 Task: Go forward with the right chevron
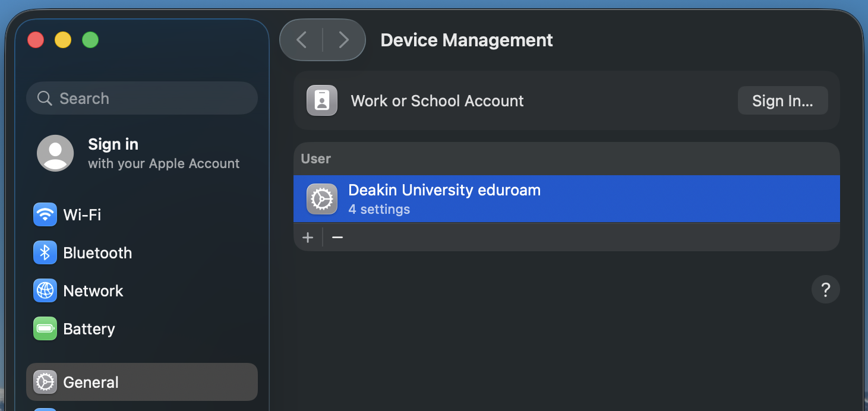pyautogui.click(x=343, y=40)
